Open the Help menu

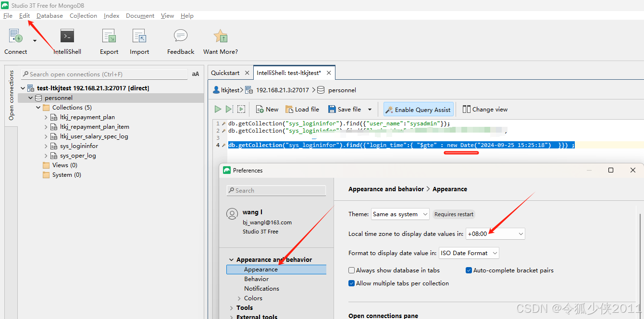[x=187, y=15]
